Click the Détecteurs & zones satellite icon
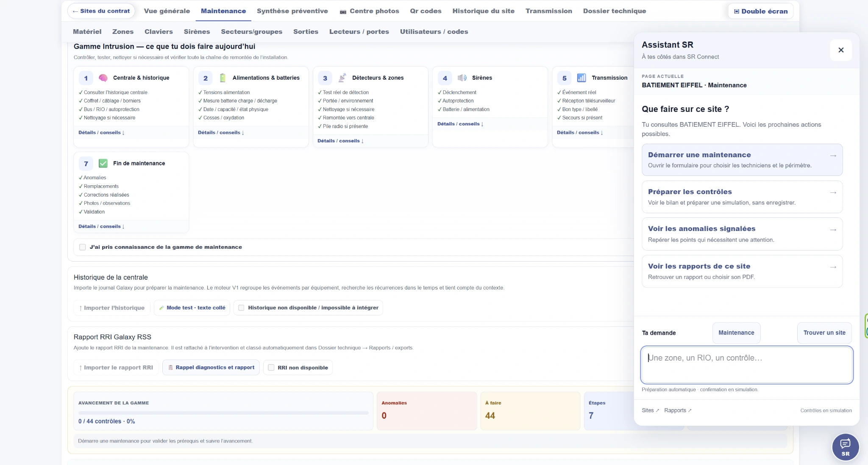 342,78
